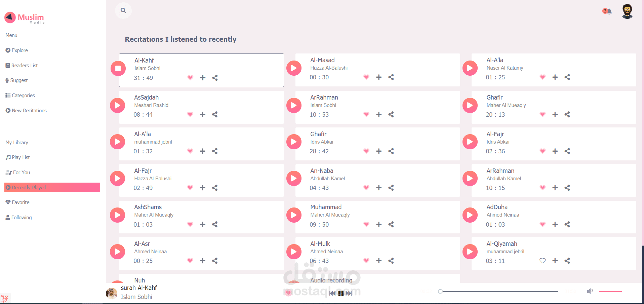Share the An-Naba recitation
Image resolution: width=644 pixels, height=304 pixels.
tap(391, 188)
